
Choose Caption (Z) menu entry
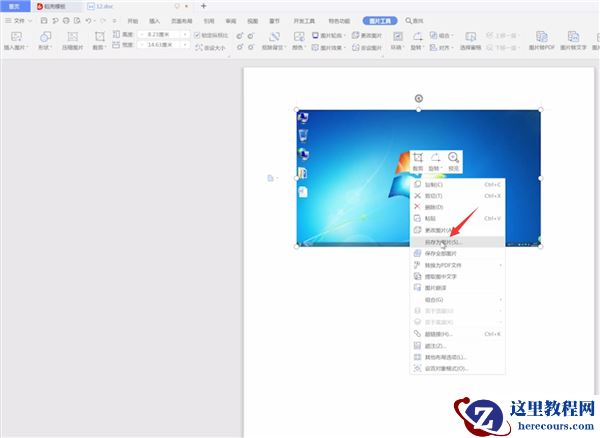458,346
